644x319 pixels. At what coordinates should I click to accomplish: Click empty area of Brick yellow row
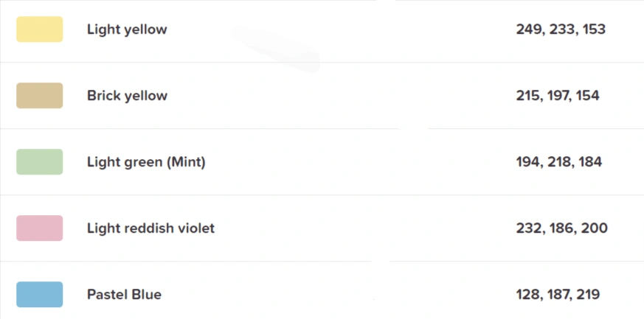click(341, 96)
